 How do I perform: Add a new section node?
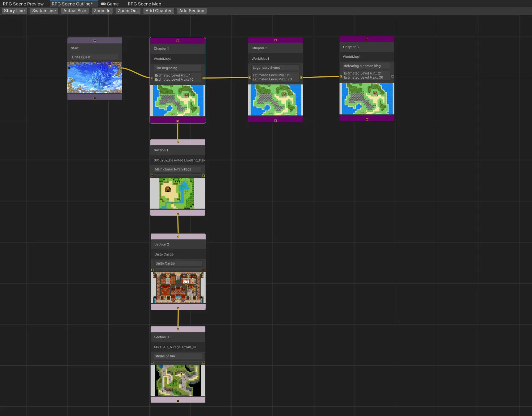(192, 11)
